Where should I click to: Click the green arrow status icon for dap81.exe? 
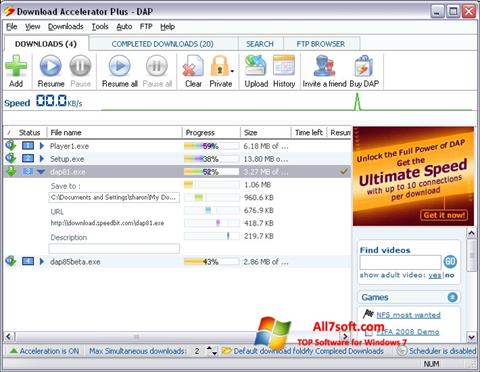11,171
